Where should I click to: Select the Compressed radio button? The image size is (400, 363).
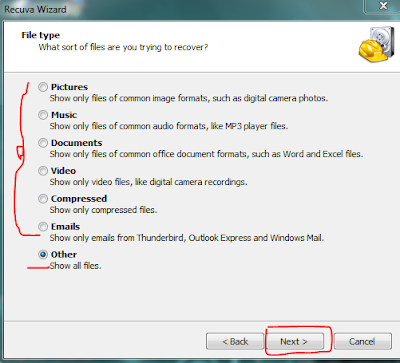point(43,199)
